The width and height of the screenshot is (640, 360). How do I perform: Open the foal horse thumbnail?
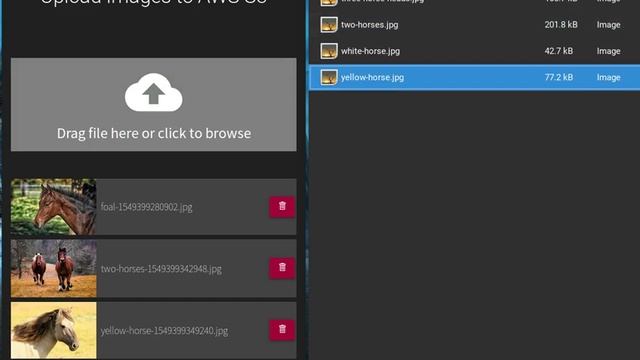point(53,207)
